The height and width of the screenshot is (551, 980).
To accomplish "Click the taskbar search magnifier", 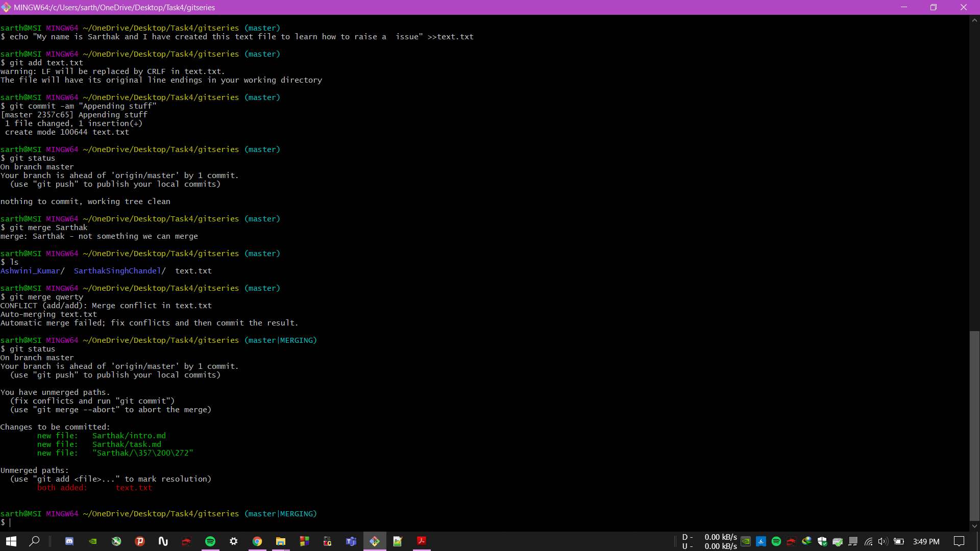I will click(x=35, y=541).
